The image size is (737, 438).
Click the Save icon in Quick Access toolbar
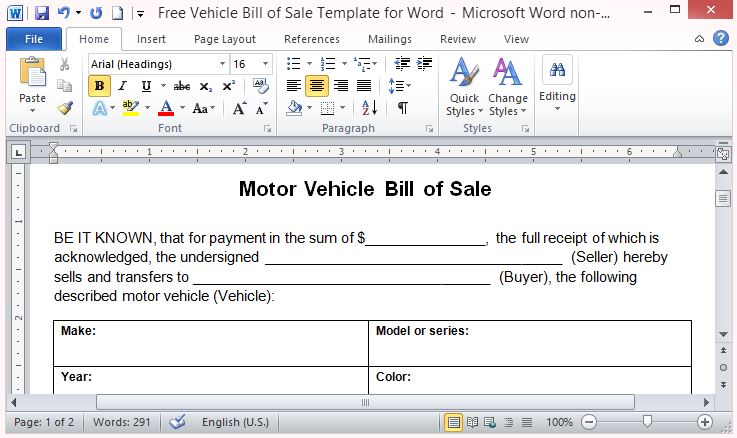coord(42,13)
